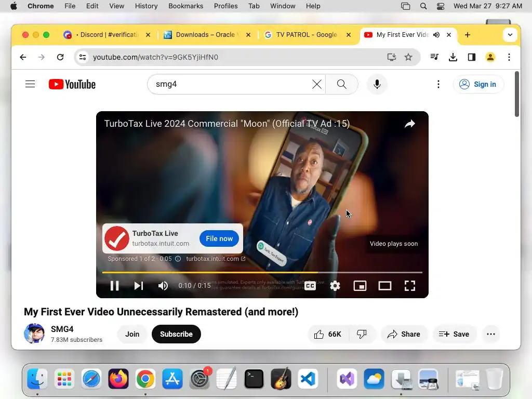Open YouTube hamburger guide menu
The width and height of the screenshot is (532, 399).
pos(30,84)
